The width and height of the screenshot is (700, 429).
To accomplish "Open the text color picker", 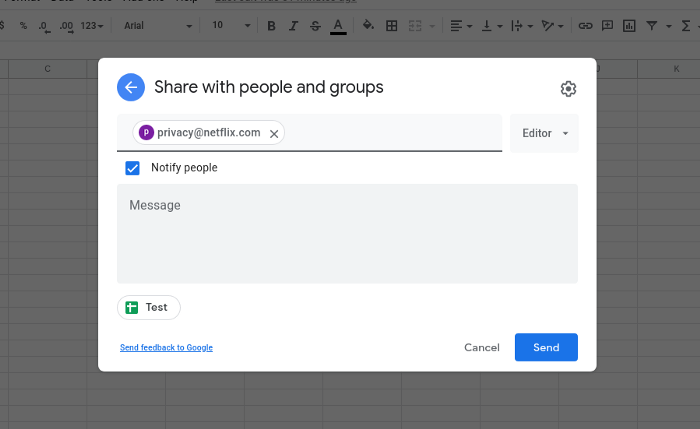I will 338,25.
